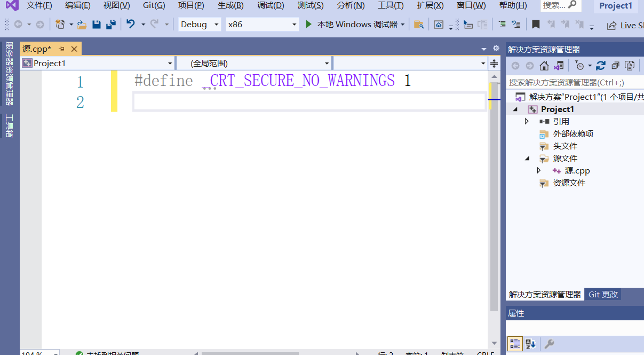Click the Save All toolbar icon
644x355 pixels.
112,24
